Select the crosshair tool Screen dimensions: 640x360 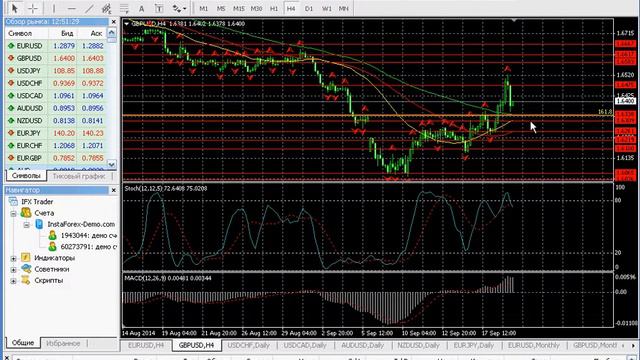(x=33, y=8)
